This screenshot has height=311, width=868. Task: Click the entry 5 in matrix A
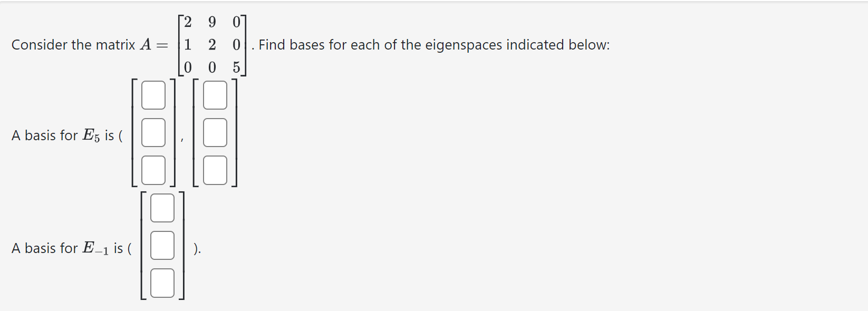(236, 66)
